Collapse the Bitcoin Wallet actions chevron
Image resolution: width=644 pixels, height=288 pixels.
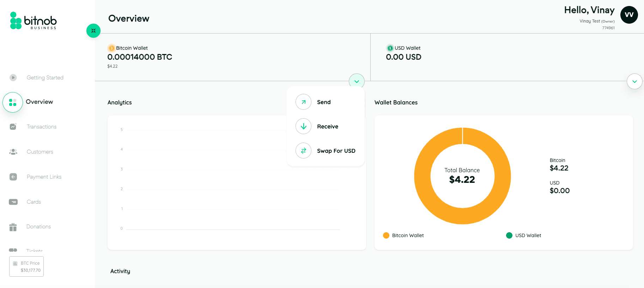tap(357, 81)
